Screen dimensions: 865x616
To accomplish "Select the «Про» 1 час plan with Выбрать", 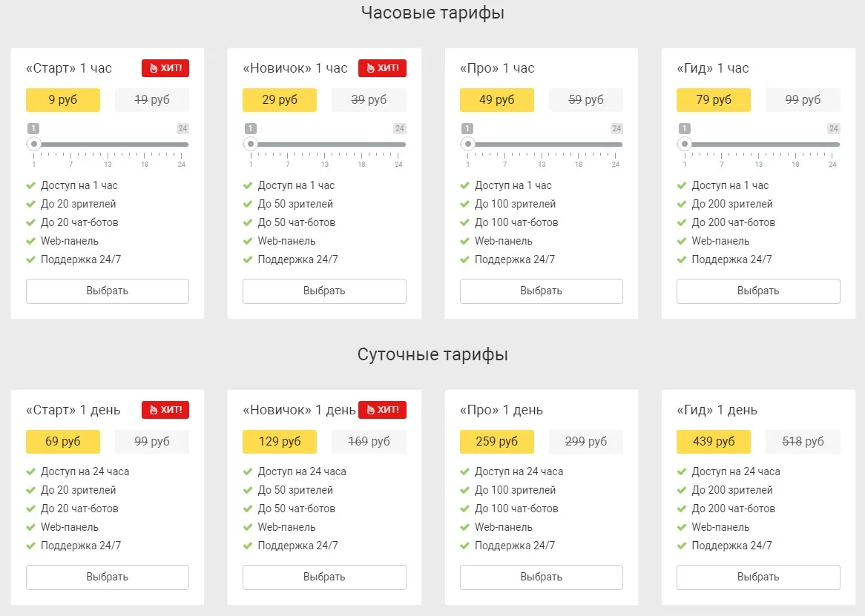I will [541, 291].
